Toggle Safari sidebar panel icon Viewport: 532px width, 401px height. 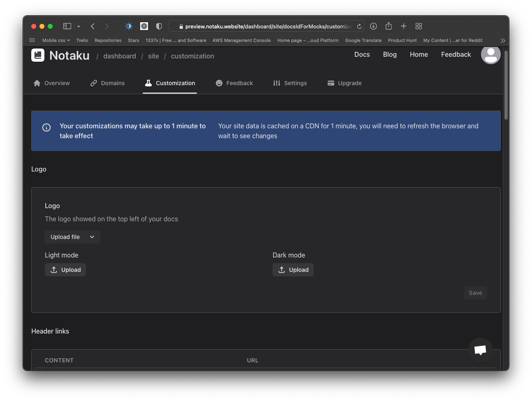(67, 26)
